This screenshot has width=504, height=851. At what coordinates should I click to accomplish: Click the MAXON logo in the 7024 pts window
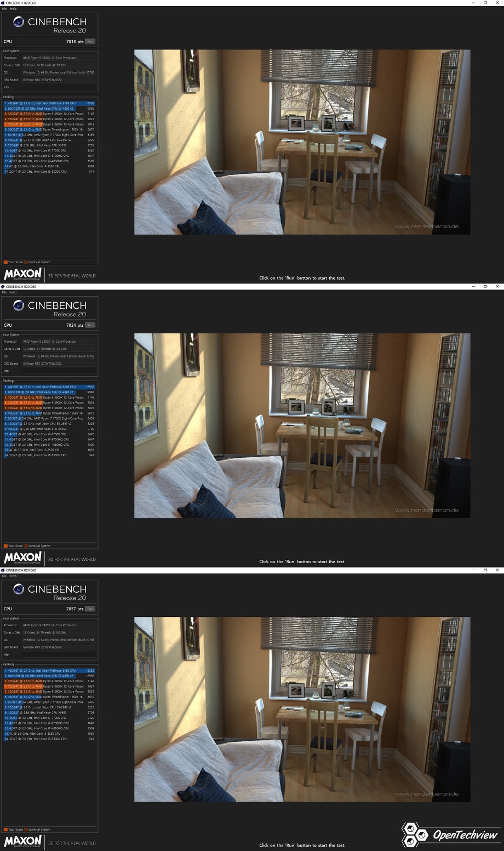point(22,558)
